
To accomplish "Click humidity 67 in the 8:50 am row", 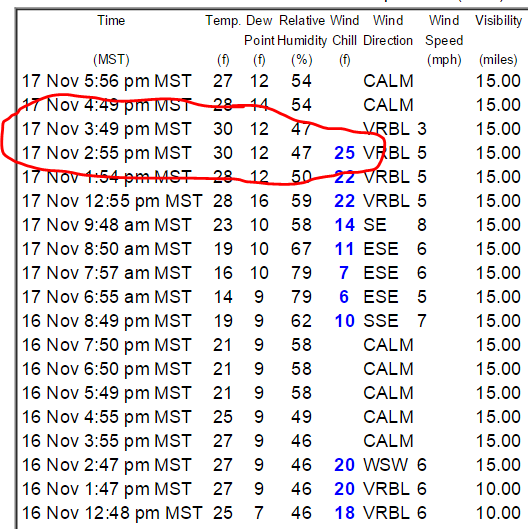I will pos(301,249).
